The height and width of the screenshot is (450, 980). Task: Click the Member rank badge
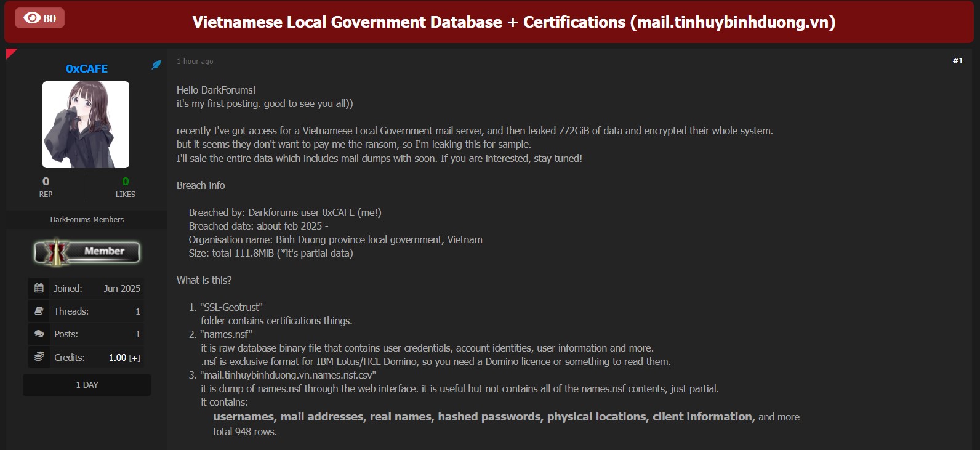point(87,252)
